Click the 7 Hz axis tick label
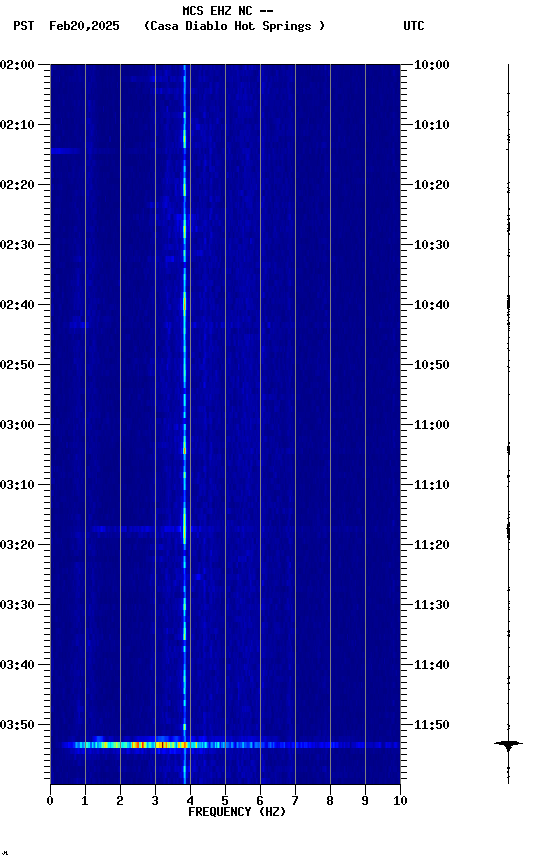552x864 pixels. click(295, 801)
